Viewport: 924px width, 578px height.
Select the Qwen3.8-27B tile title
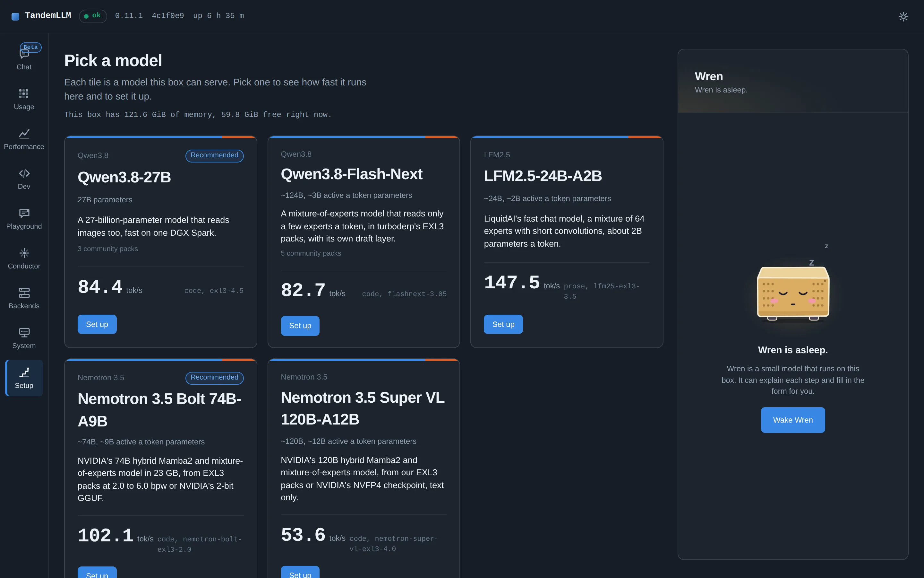tap(124, 177)
